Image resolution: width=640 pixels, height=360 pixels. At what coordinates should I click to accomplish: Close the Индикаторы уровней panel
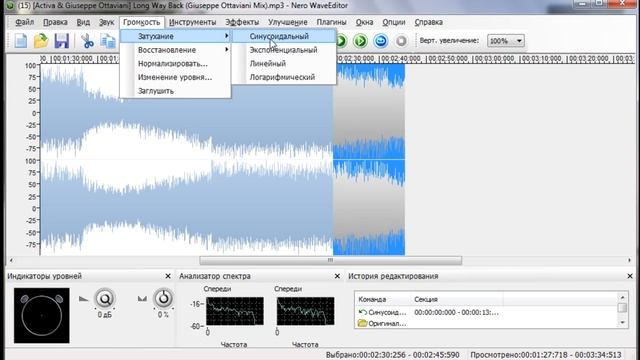(168, 276)
